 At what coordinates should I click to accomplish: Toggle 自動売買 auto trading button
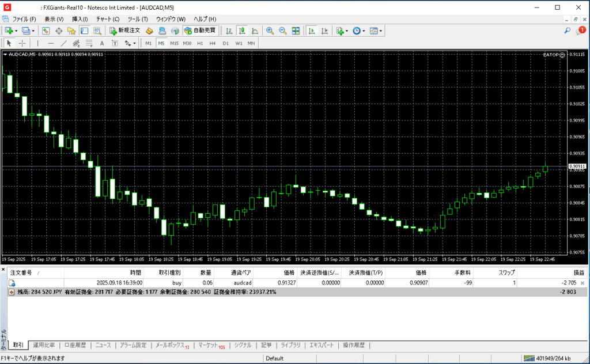[200, 31]
